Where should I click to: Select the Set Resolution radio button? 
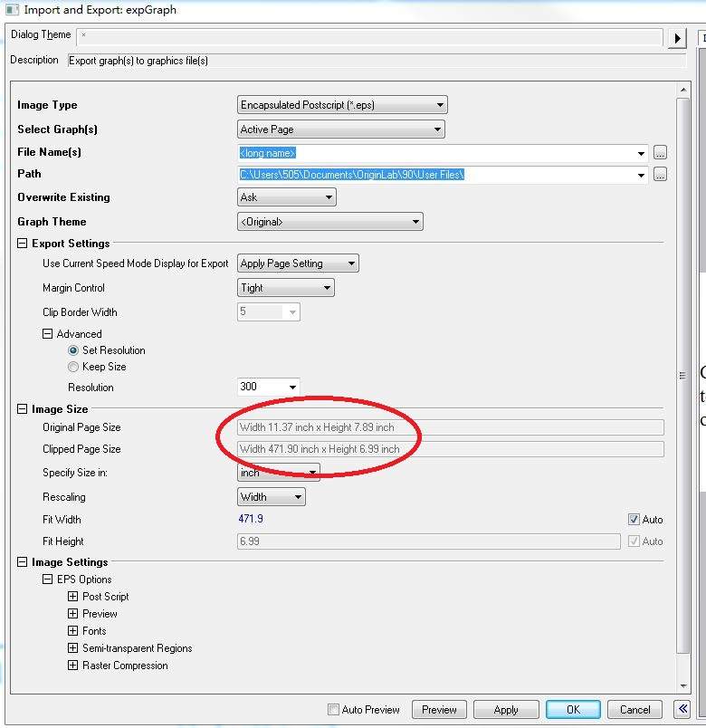coord(73,350)
